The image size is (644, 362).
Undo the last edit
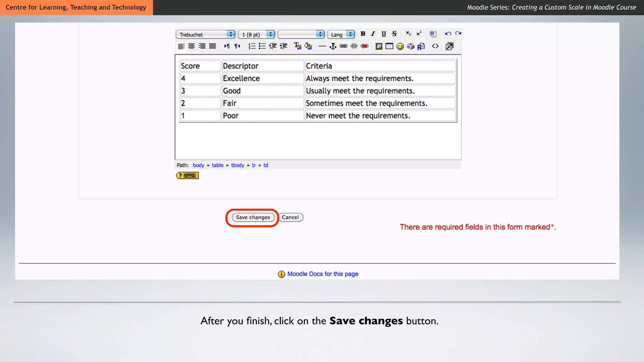click(x=448, y=34)
